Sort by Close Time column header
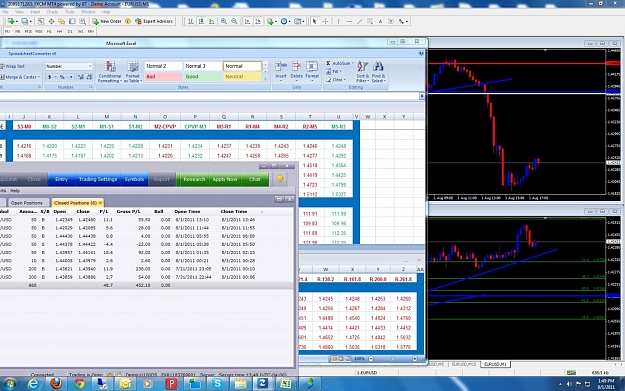 (x=234, y=212)
